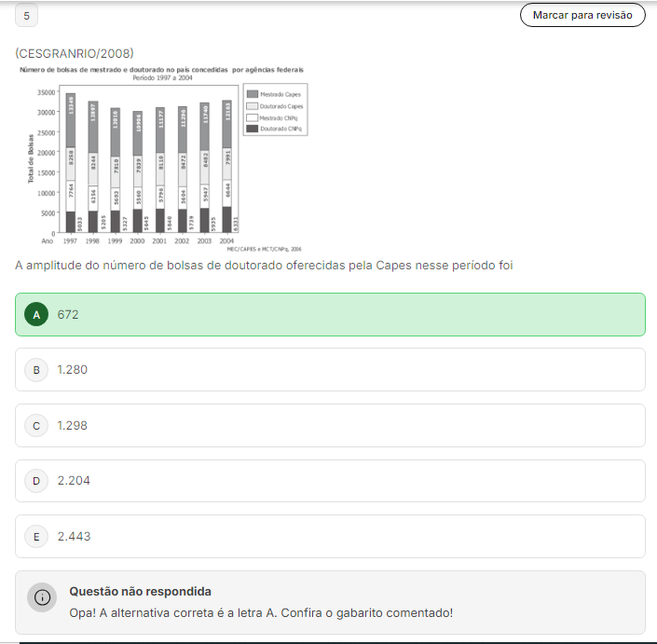Click the (CESGRANRIO/2008) source label
This screenshot has width=657, height=644.
[x=75, y=53]
